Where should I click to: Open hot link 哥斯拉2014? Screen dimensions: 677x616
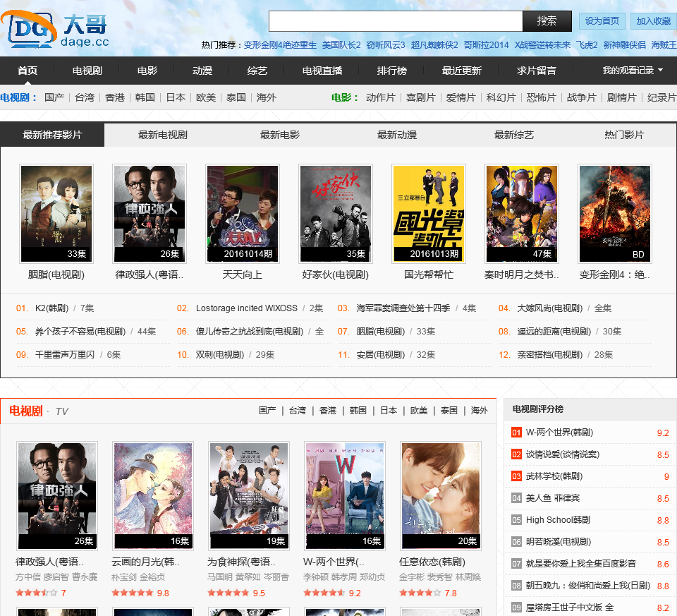(486, 45)
